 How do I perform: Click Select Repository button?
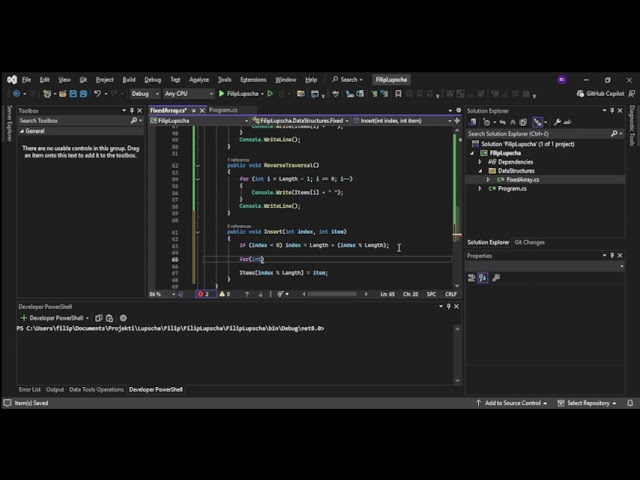click(x=587, y=403)
